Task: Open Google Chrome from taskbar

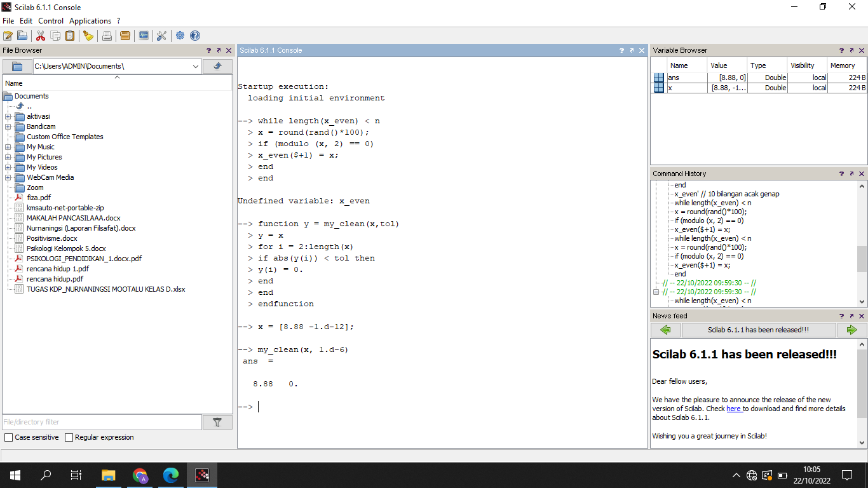Action: point(140,475)
